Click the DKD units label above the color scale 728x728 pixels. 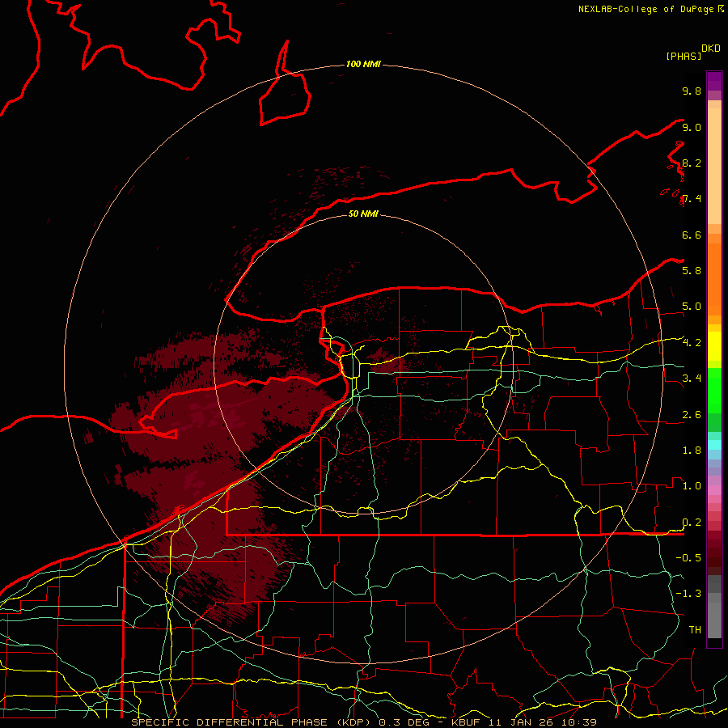[x=711, y=49]
